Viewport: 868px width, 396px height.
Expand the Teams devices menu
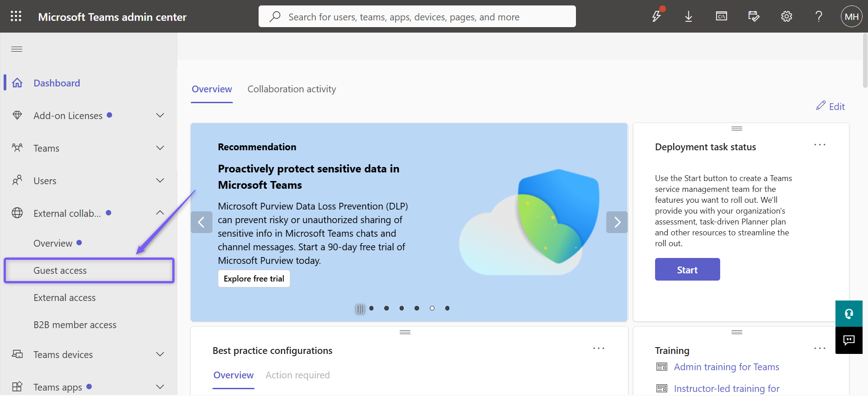pos(160,354)
